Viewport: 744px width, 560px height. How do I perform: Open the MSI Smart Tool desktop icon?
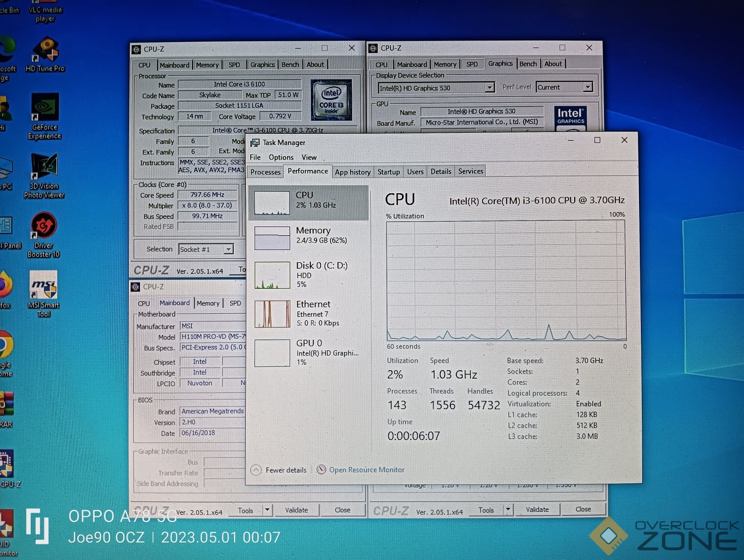point(43,294)
